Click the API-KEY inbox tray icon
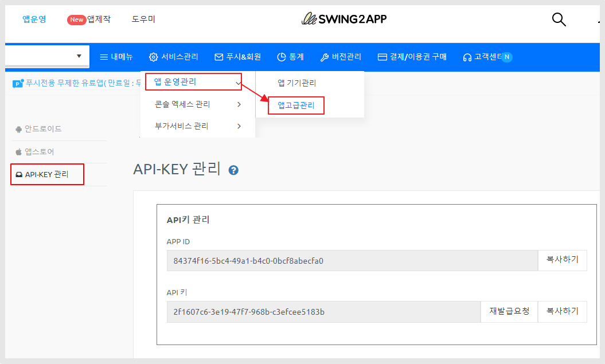Viewport: 605px width, 364px height. [x=19, y=175]
